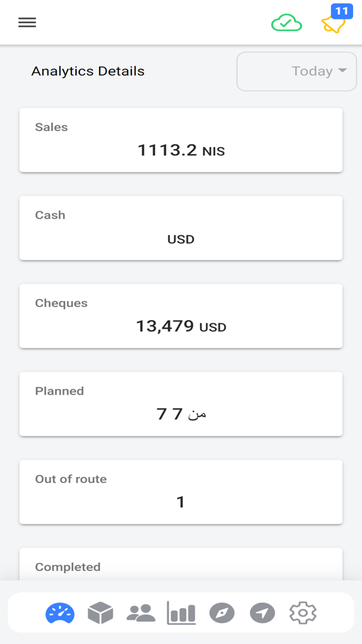
Task: Open the hamburger menu
Action: 27,22
